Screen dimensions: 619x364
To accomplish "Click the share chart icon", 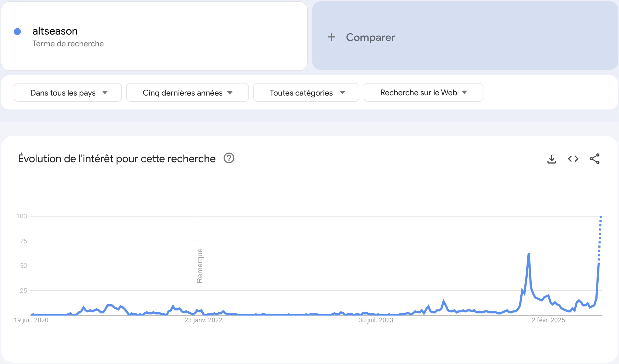I will 594,159.
